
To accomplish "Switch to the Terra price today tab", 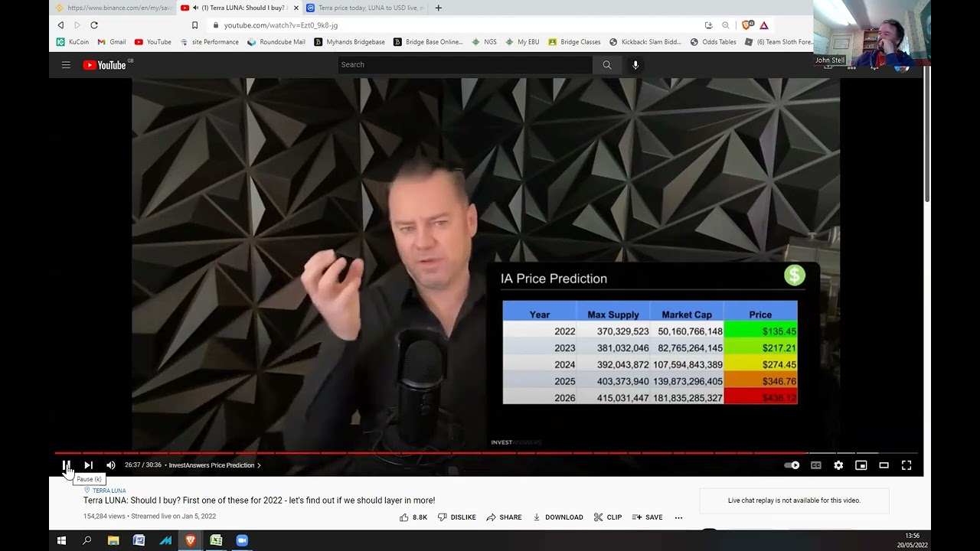I will 365,8.
